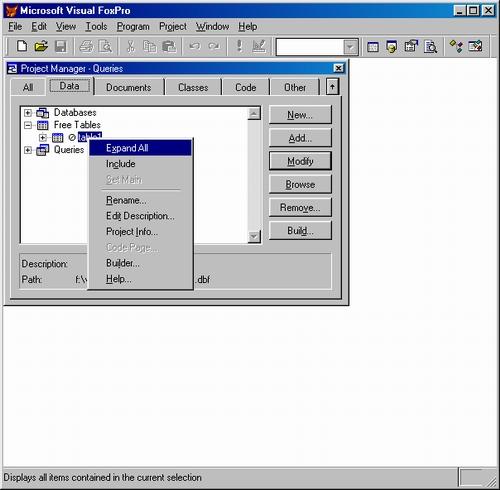Viewport: 500px width, 490px height.
Task: Click the Free Tables tree icon
Action: 42,125
